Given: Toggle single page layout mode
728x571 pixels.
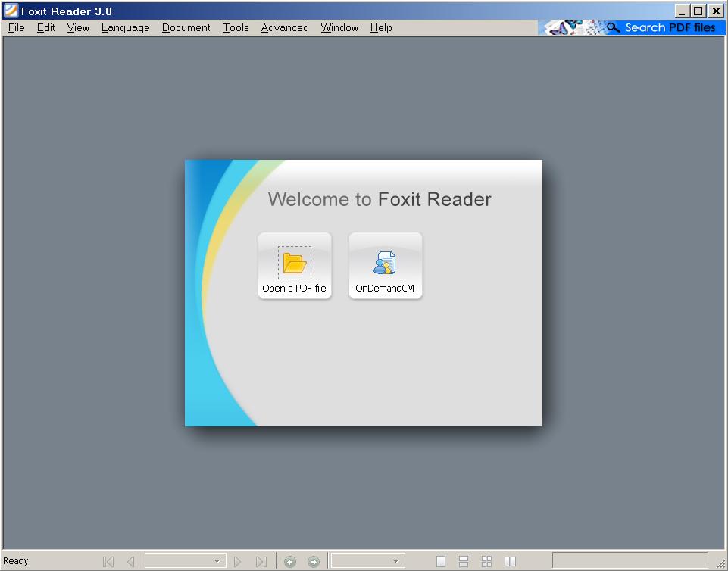Looking at the screenshot, I should (x=441, y=561).
